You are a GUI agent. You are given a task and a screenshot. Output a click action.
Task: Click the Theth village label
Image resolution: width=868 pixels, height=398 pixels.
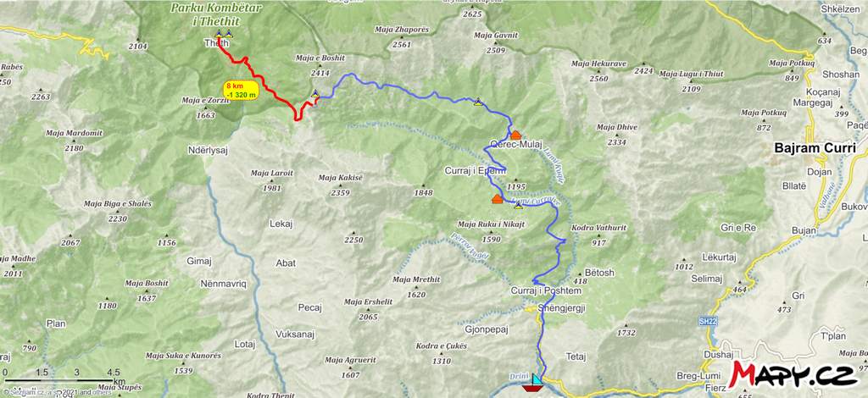216,43
